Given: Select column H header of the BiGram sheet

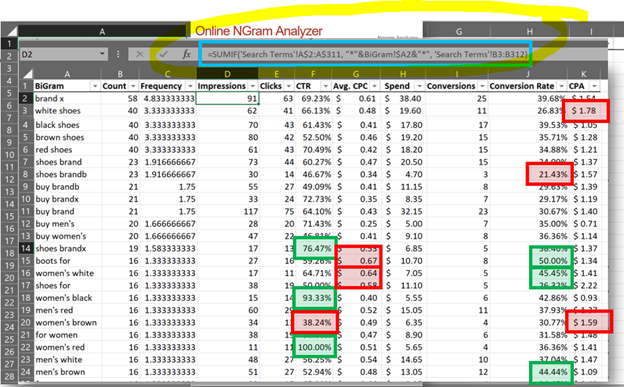Looking at the screenshot, I should (x=403, y=74).
